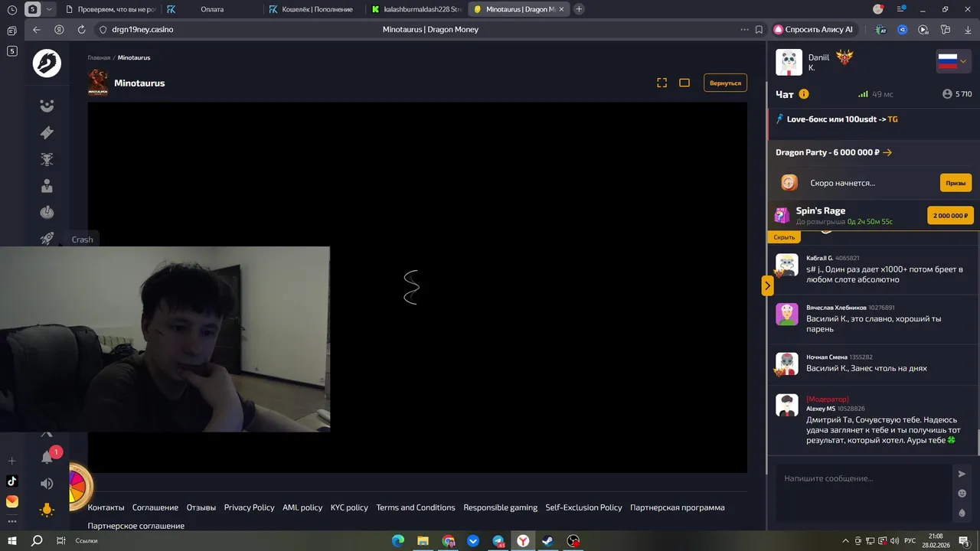Screen dimensions: 980x551
Task: Switch to the Оплата browser tab
Action: 212,9
